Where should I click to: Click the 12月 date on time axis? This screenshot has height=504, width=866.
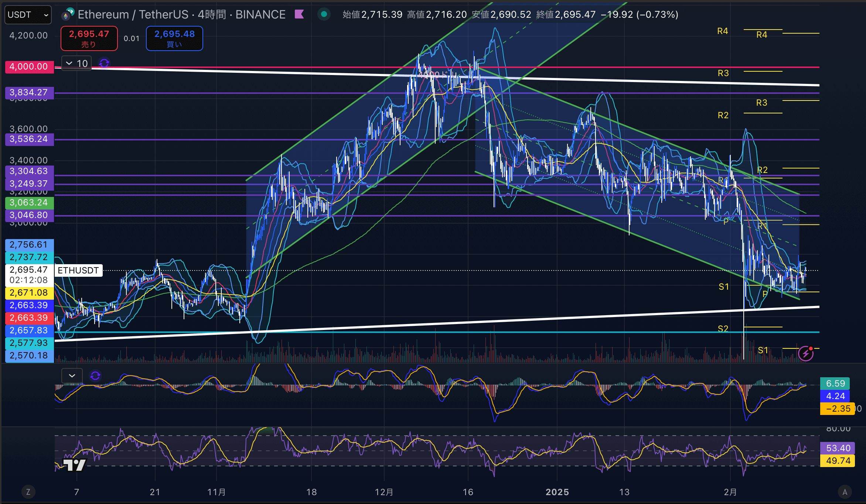[x=384, y=492]
